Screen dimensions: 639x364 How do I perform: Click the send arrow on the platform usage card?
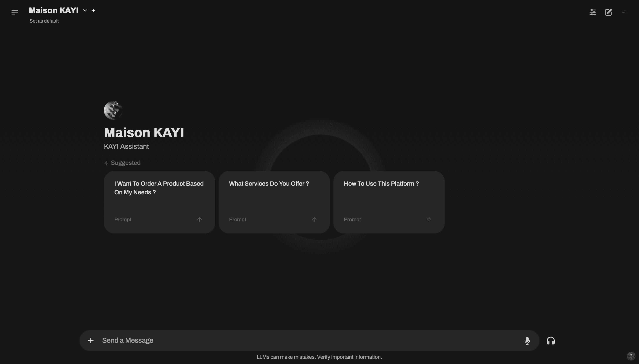pos(429,220)
